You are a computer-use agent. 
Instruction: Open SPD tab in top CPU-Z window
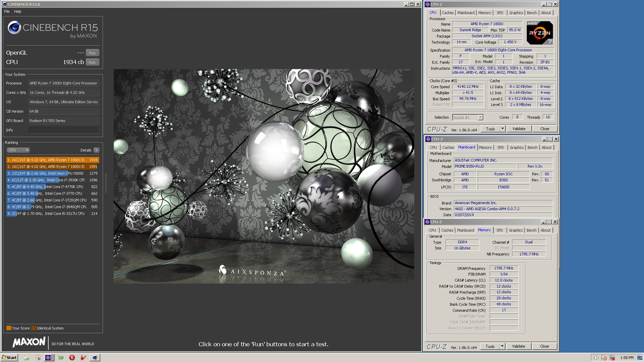tap(500, 13)
